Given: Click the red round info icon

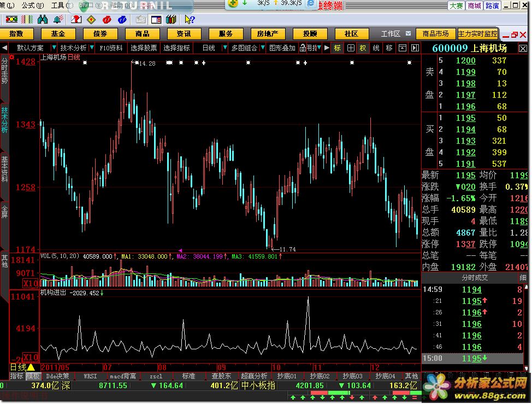Looking at the screenshot, I should [x=107, y=20].
